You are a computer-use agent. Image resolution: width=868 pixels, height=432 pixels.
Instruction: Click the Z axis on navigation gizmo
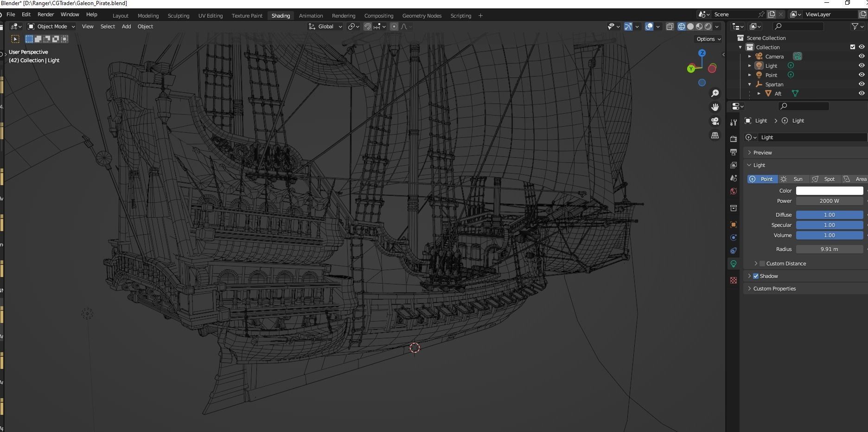702,53
